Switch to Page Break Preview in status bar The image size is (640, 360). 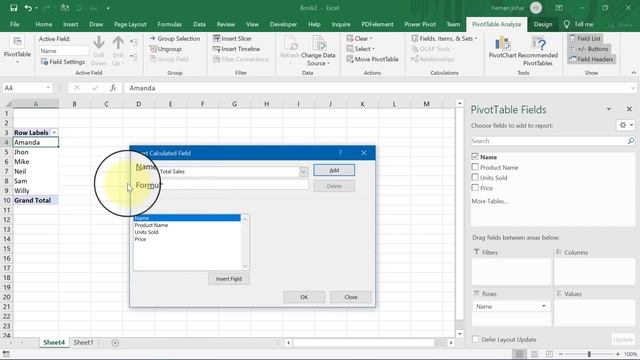549,354
